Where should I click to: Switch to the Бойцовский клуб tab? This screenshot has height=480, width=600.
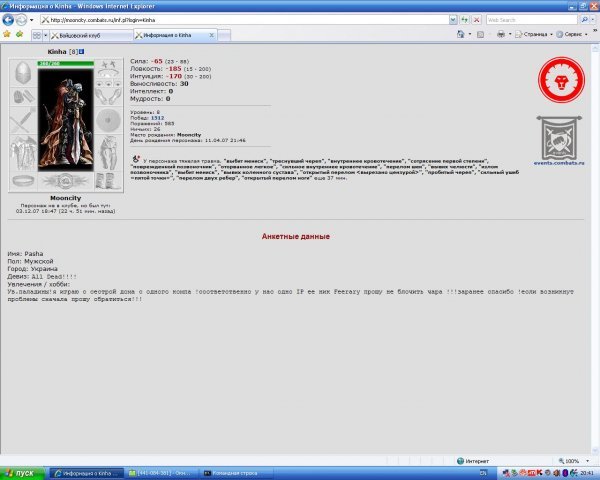(91, 35)
